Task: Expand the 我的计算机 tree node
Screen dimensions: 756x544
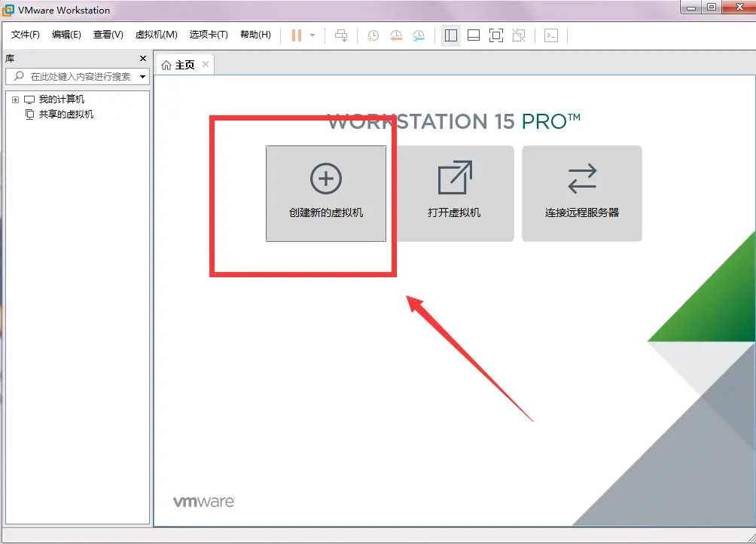Action: pos(15,99)
